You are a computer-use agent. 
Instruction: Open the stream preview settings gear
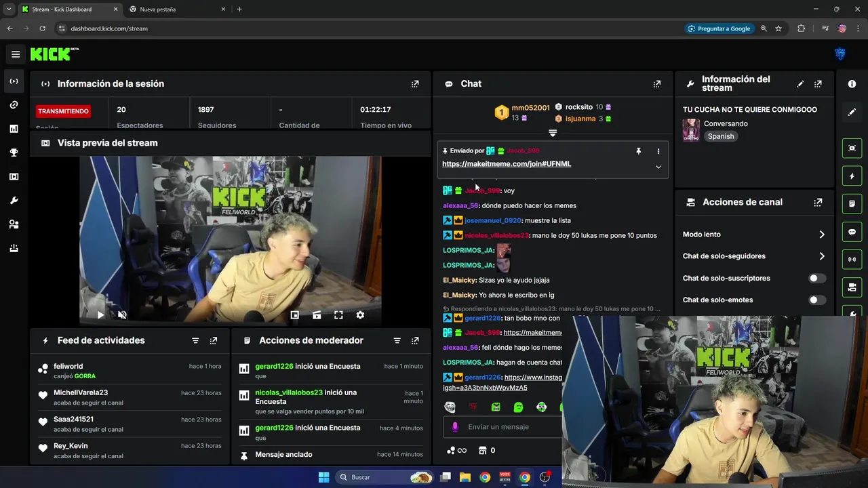click(360, 314)
